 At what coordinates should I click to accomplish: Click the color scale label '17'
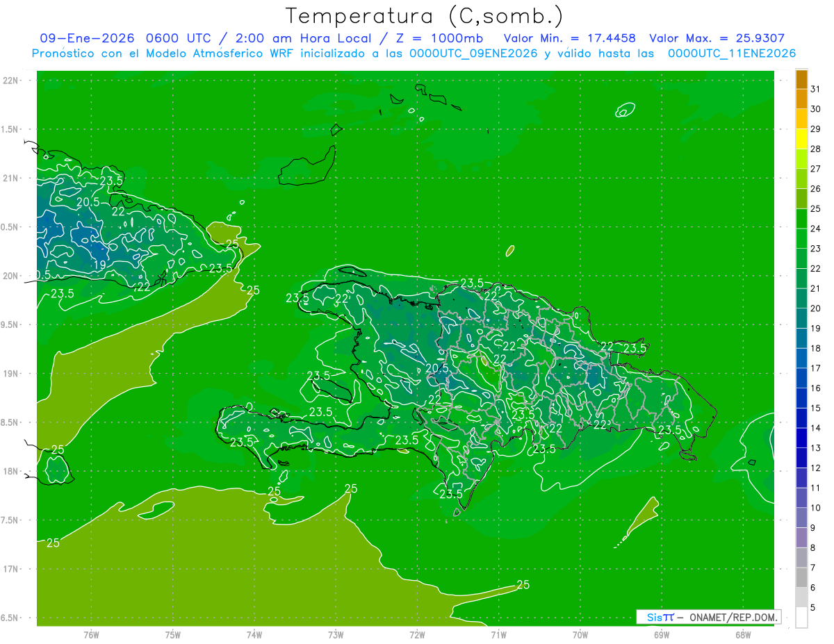tap(815, 368)
